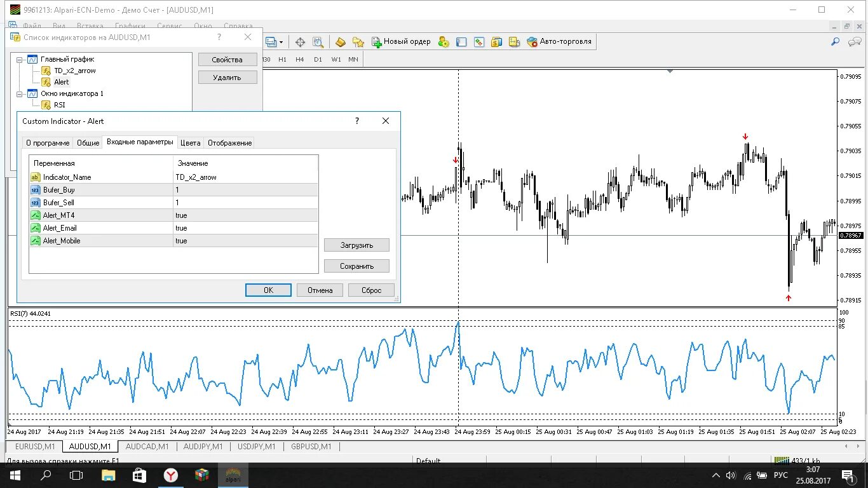Expand the templates dropdown arrow

pyautogui.click(x=281, y=43)
